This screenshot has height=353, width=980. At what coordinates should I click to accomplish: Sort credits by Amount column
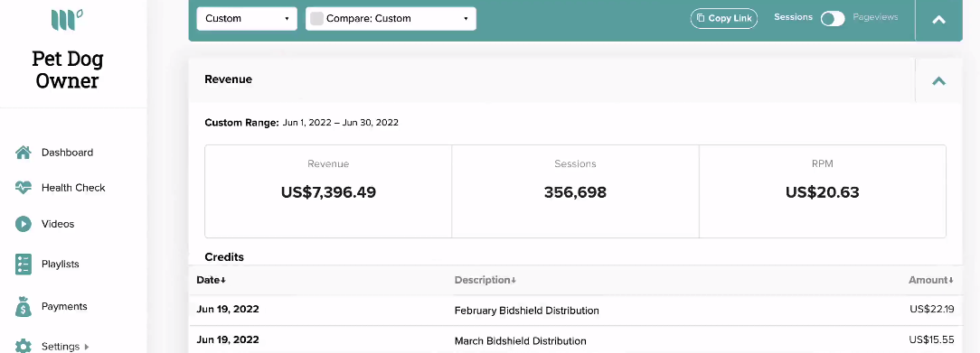[x=931, y=280]
